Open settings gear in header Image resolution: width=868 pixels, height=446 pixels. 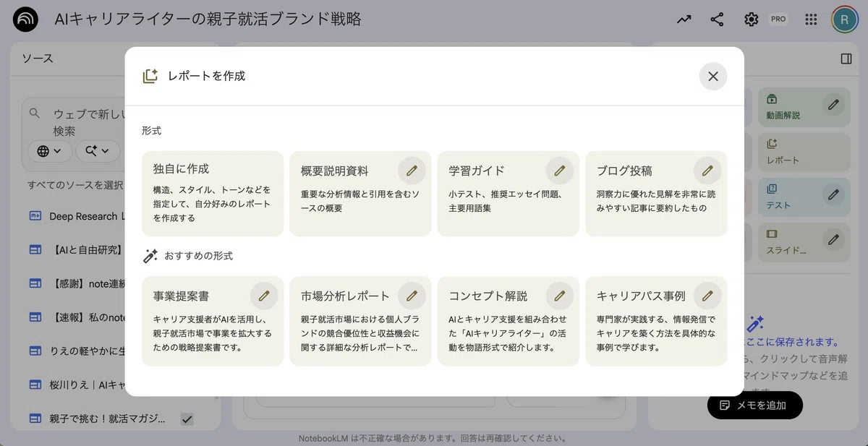click(752, 20)
